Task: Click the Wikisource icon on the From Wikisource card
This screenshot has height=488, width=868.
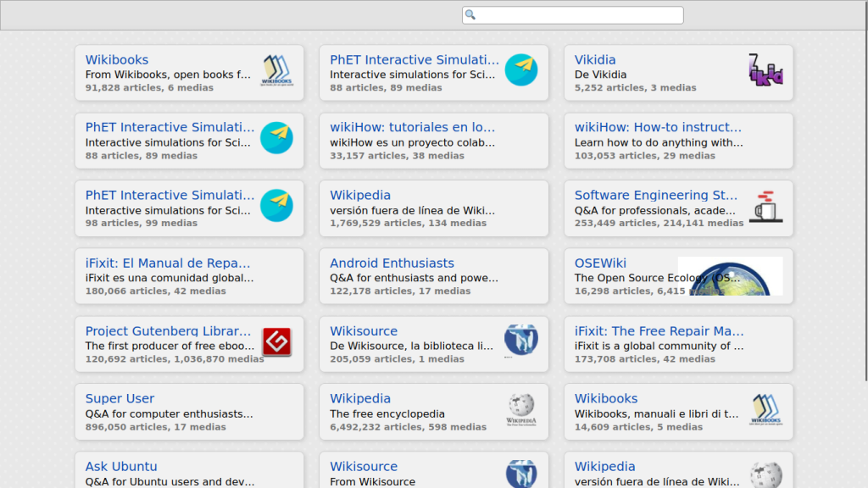Action: tap(521, 474)
